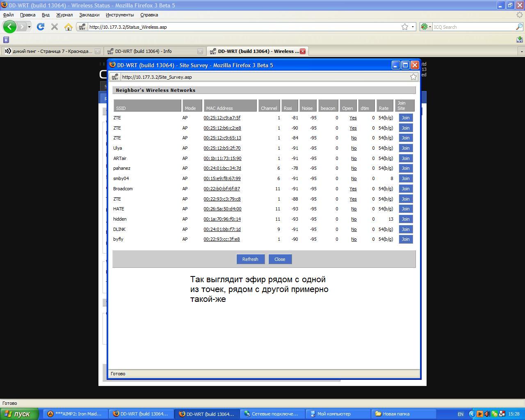Open Новая папка from the taskbar
Image resolution: width=525 pixels, height=420 pixels.
pos(403,414)
